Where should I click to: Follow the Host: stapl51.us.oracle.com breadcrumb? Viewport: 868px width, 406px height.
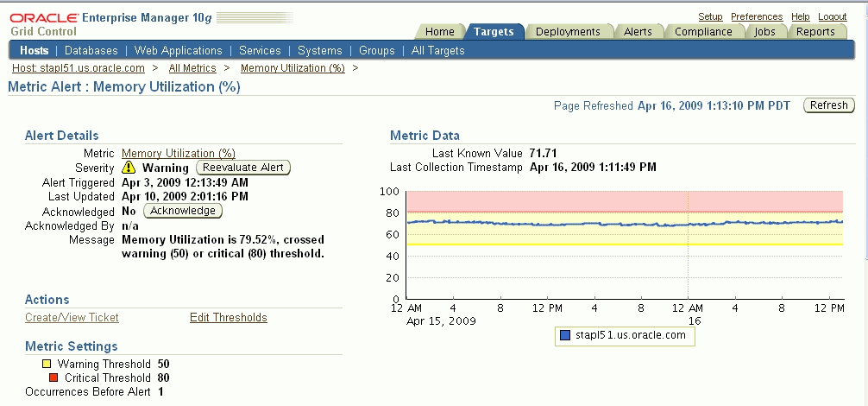pos(78,68)
